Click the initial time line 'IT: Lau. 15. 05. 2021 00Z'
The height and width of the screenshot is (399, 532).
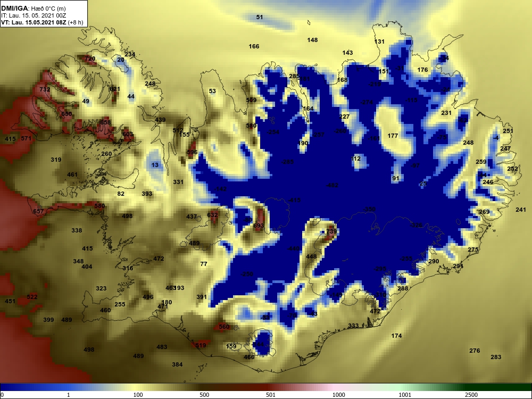[33, 15]
